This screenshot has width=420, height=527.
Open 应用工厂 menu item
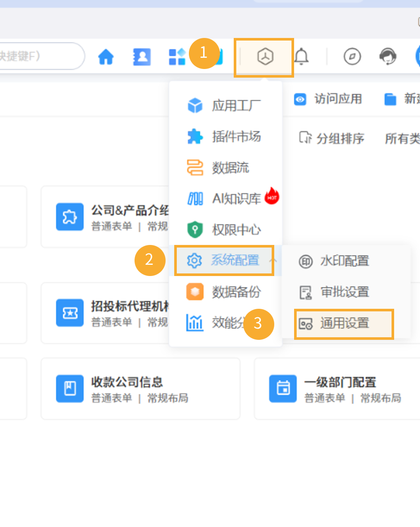click(226, 106)
